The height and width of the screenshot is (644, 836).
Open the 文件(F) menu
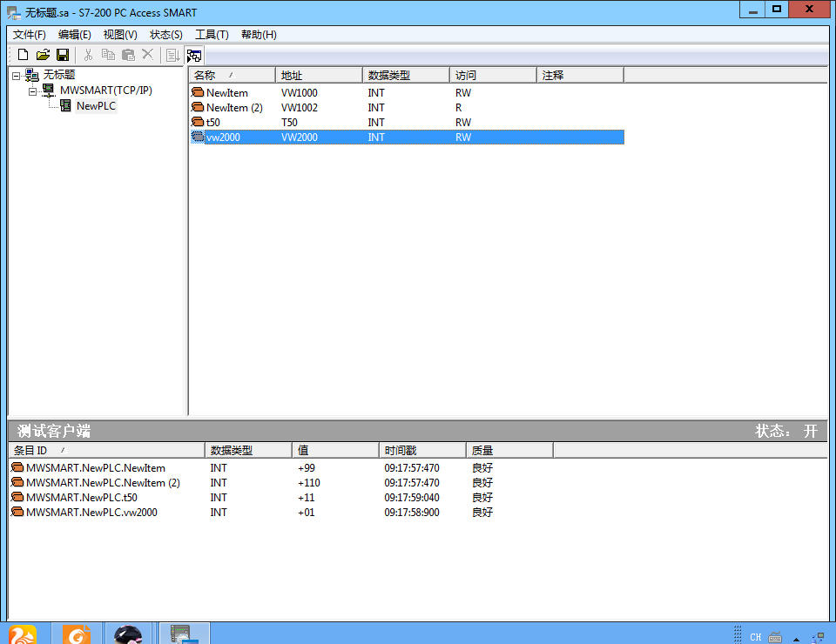30,35
